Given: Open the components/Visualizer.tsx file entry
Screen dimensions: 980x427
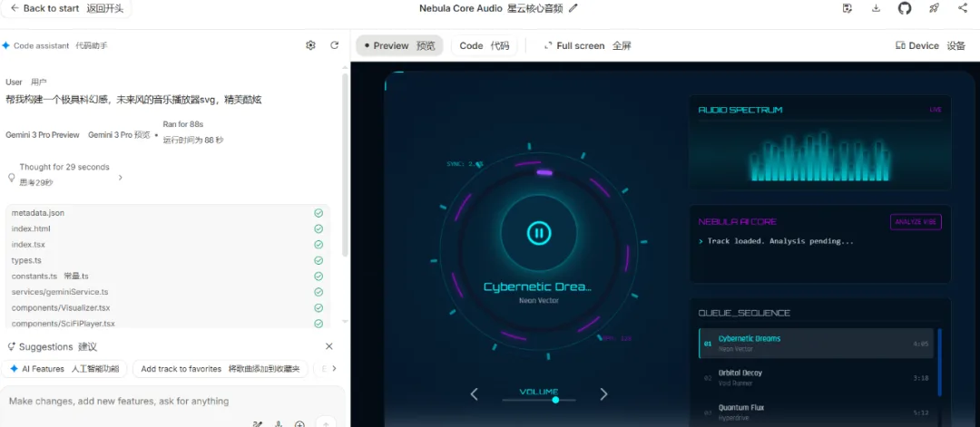Looking at the screenshot, I should [168, 307].
